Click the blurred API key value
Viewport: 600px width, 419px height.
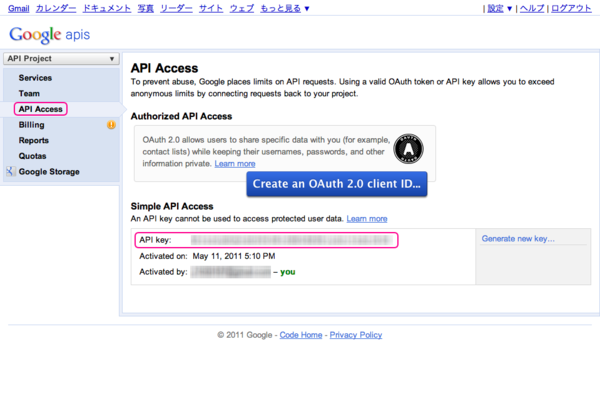pos(292,240)
